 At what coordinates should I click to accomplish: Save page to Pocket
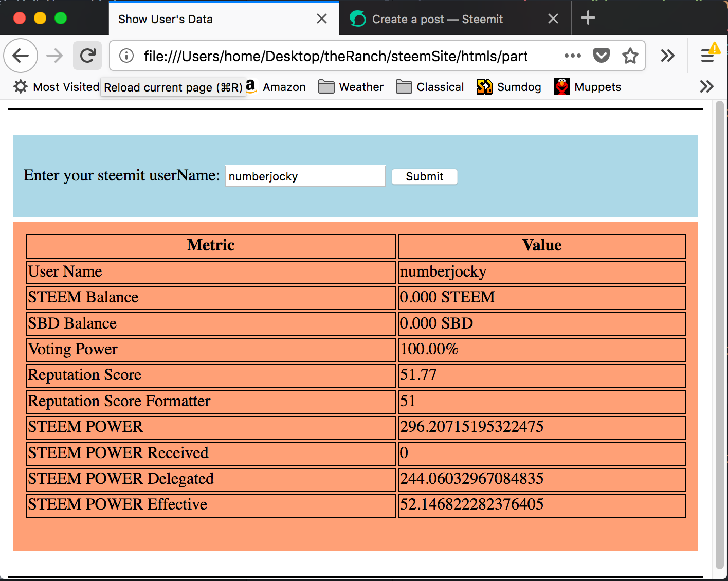click(x=601, y=56)
